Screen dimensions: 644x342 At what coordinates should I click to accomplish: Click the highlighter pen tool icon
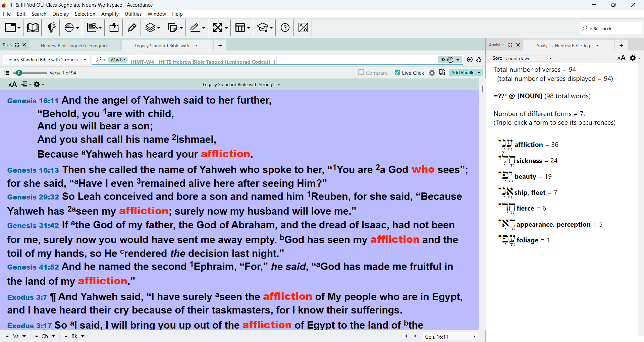[x=132, y=27]
